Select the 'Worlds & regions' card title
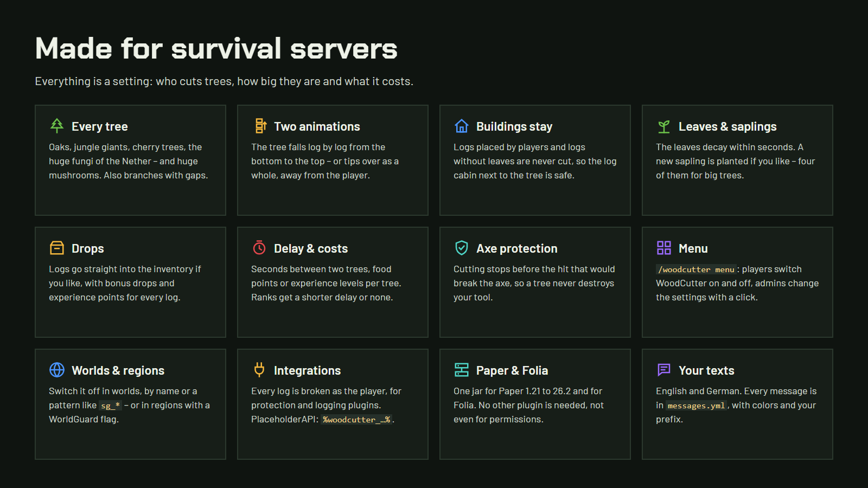 118,370
